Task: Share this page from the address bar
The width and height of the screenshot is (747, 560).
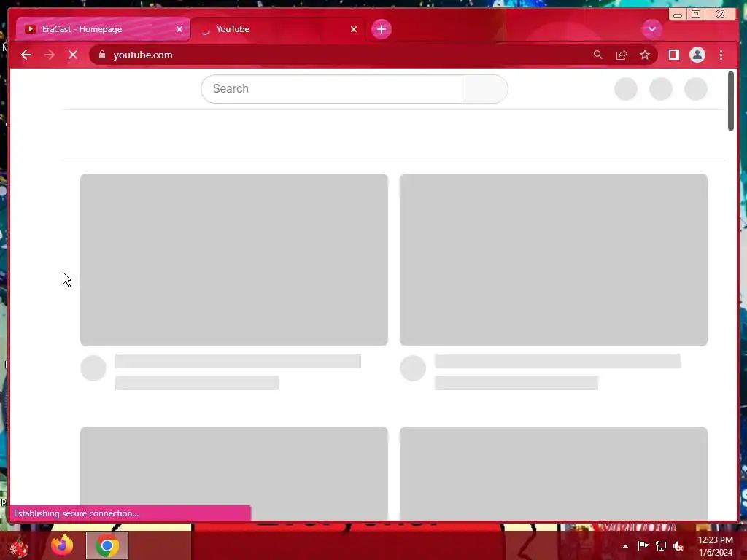Action: pyautogui.click(x=622, y=55)
